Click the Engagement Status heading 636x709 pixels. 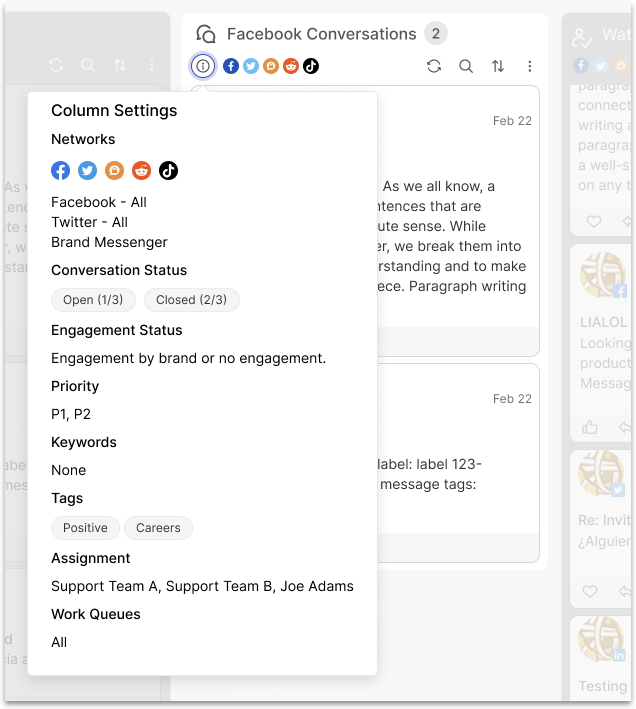point(117,330)
